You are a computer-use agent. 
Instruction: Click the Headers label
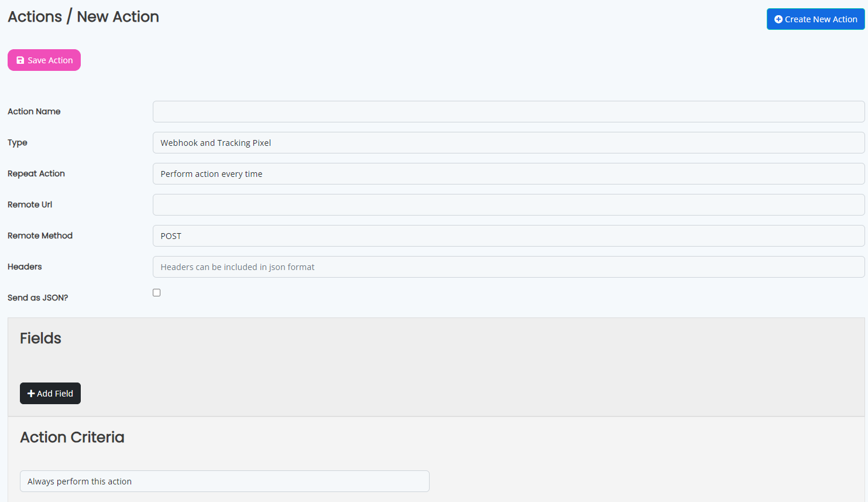[25, 267]
